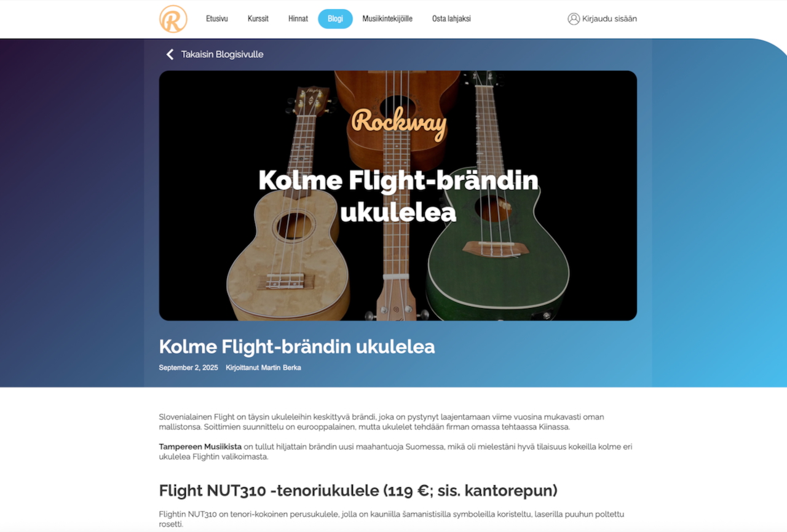Open the Musiikintekijöille page
Viewport: 787px width, 532px height.
[x=387, y=19]
